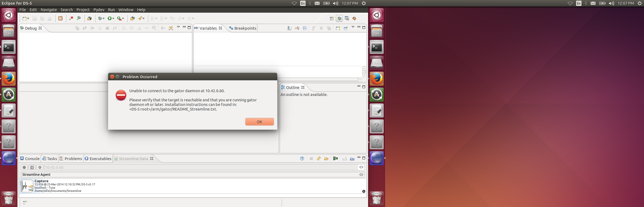Toggle Show Type Names in Variables view
The image size is (644, 207).
(x=289, y=28)
